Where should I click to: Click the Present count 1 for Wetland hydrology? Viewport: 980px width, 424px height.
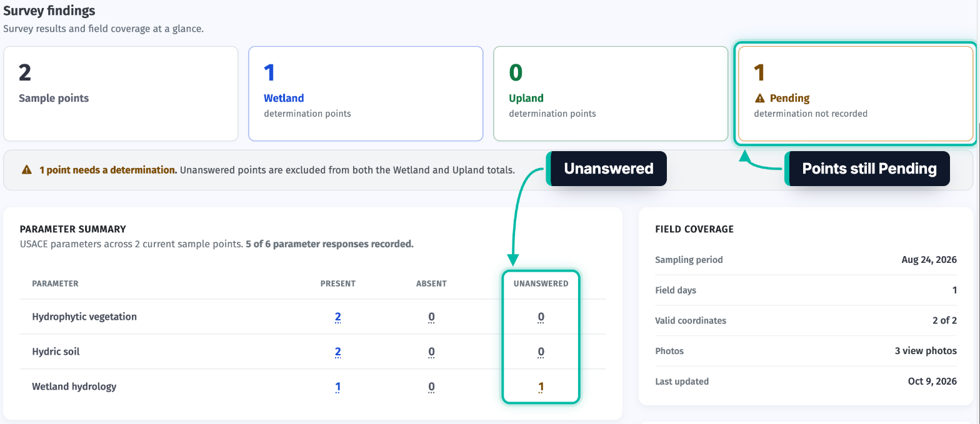point(337,387)
